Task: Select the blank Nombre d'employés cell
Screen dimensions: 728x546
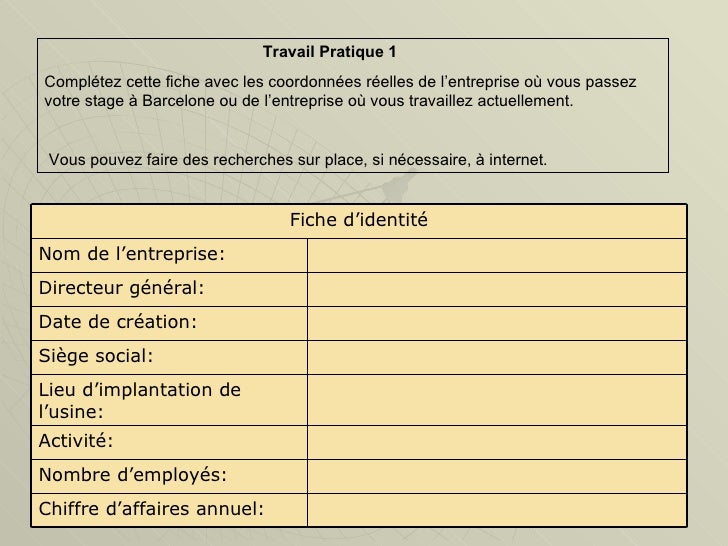Action: point(497,476)
